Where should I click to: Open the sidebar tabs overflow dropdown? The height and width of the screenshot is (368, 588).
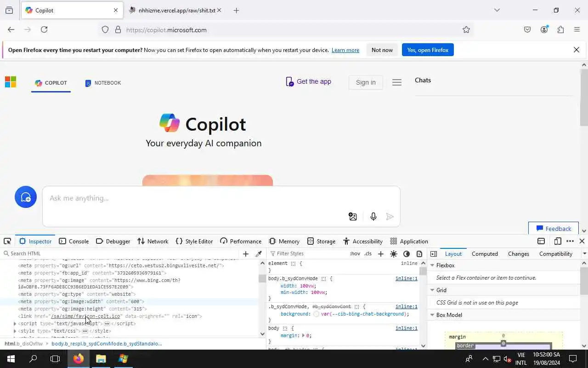(584, 253)
